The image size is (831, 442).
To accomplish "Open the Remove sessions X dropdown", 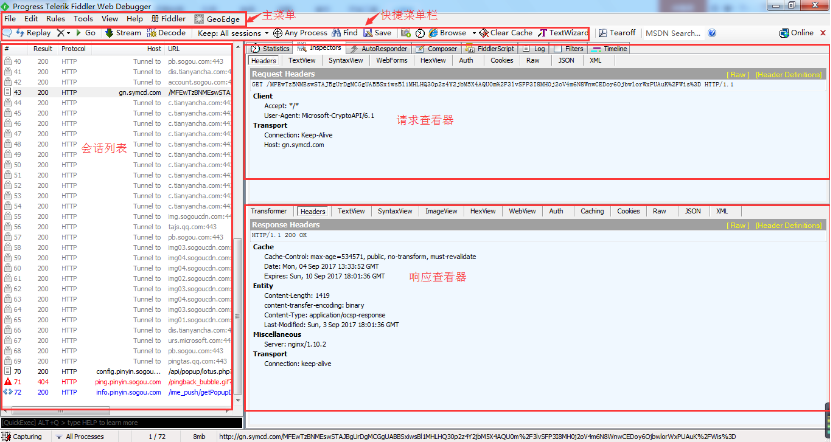I will (x=64, y=33).
